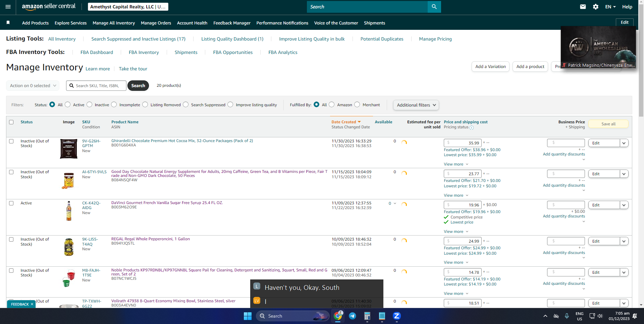644x324 pixels.
Task: Go to Manage Orders
Action: [156, 23]
